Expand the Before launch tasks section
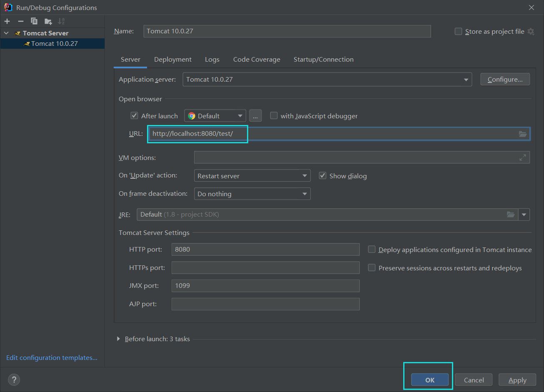This screenshot has width=544, height=392. [x=119, y=339]
